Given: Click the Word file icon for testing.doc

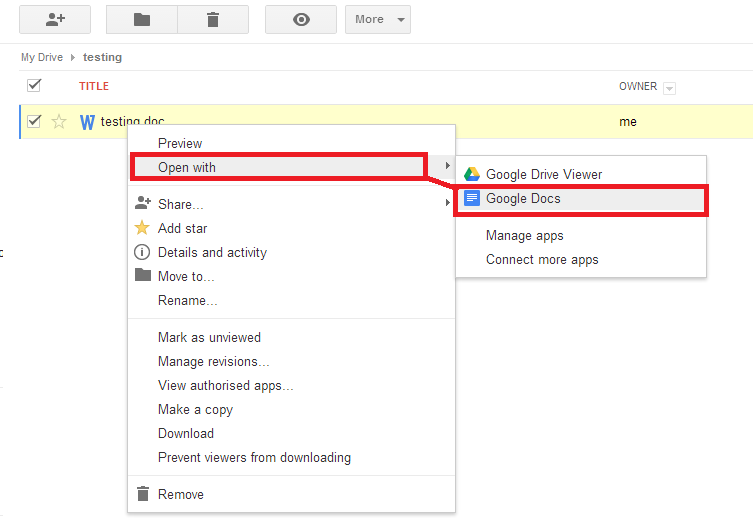Looking at the screenshot, I should (87, 122).
